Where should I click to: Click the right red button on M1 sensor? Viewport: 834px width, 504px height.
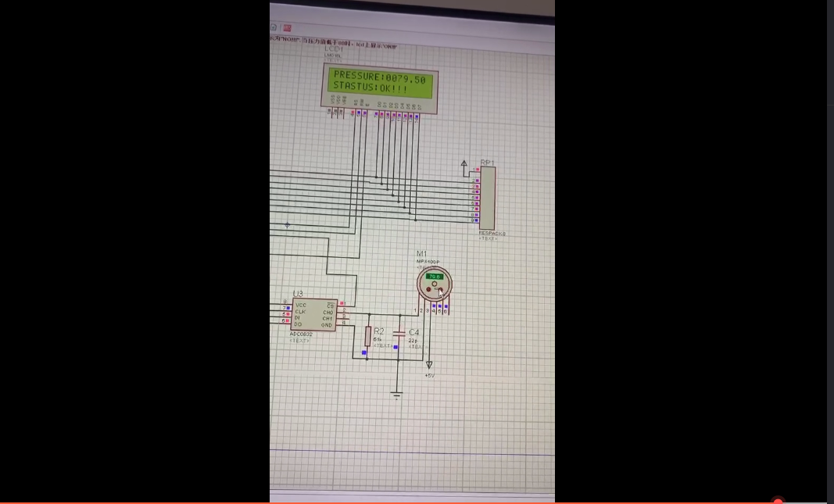point(440,290)
